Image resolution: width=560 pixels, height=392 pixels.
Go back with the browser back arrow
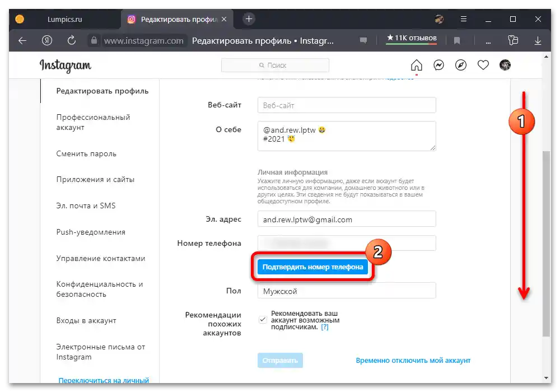(22, 41)
